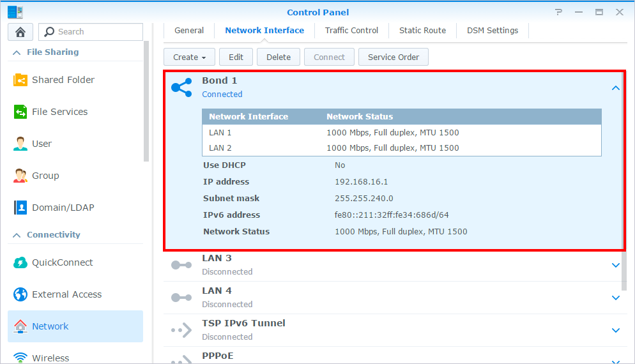The width and height of the screenshot is (635, 364).
Task: Click the External Access globe icon
Action: 20,294
